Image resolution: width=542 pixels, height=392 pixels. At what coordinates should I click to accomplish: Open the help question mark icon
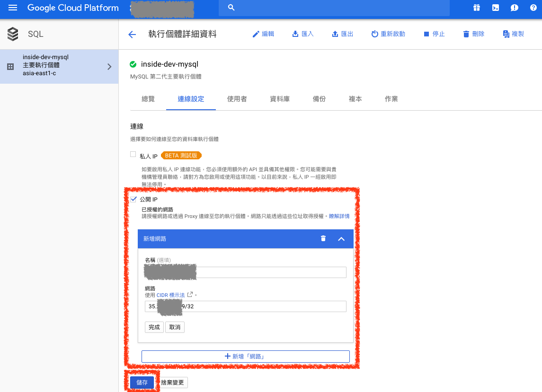pos(533,8)
